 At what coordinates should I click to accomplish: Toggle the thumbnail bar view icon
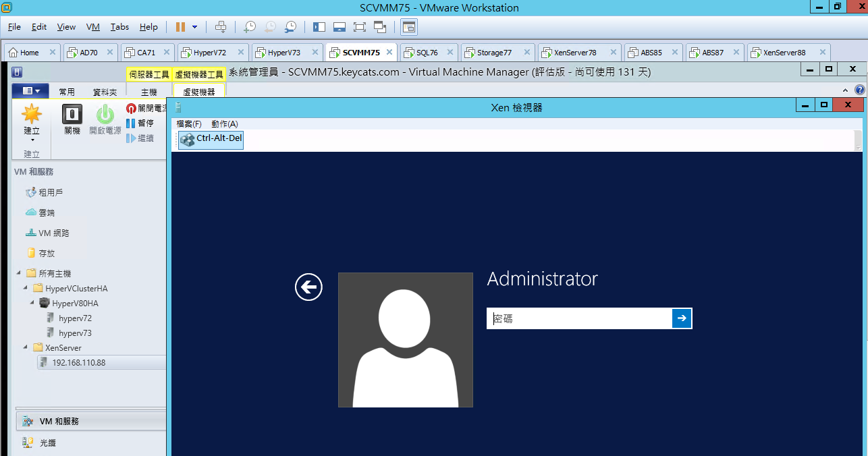(x=340, y=27)
